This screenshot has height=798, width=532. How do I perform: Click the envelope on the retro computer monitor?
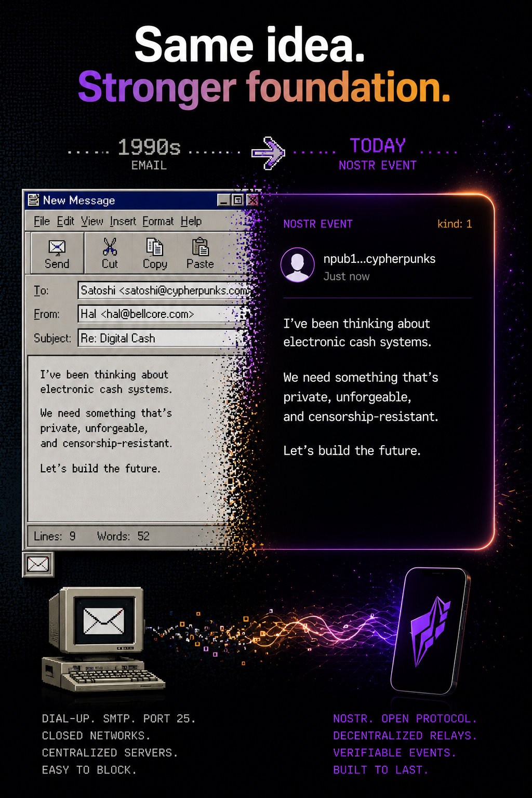(x=104, y=621)
